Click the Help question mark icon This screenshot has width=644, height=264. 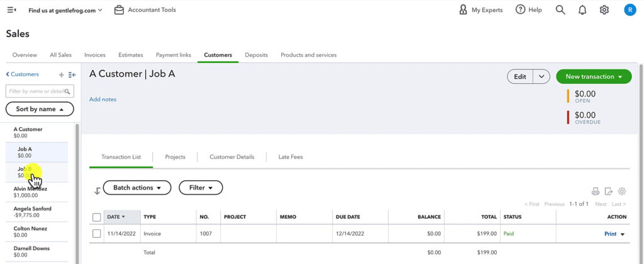(x=520, y=10)
